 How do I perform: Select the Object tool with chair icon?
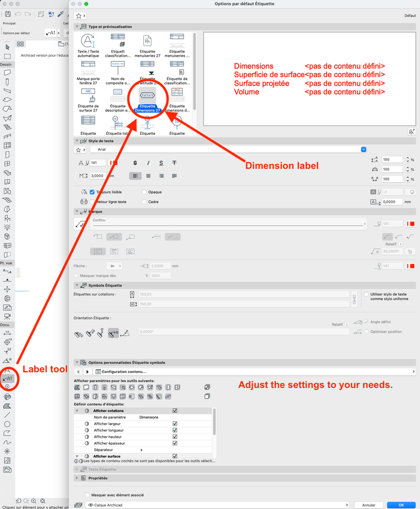7,218
